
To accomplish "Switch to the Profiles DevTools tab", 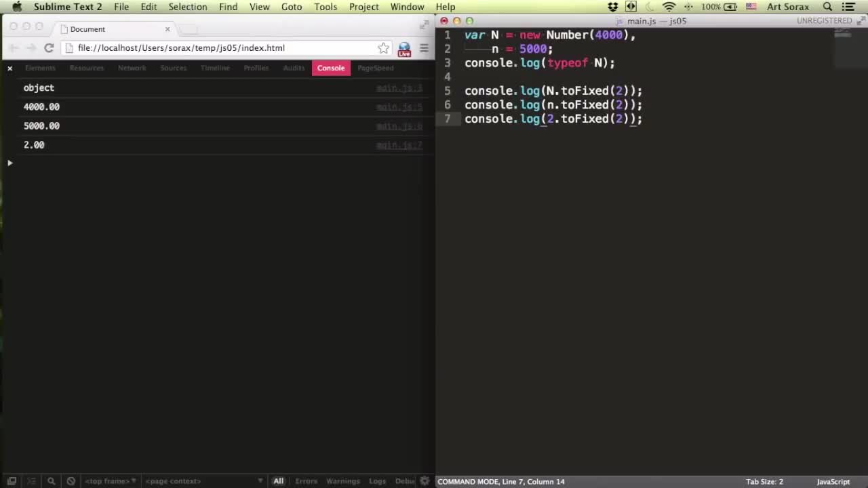I will [256, 68].
